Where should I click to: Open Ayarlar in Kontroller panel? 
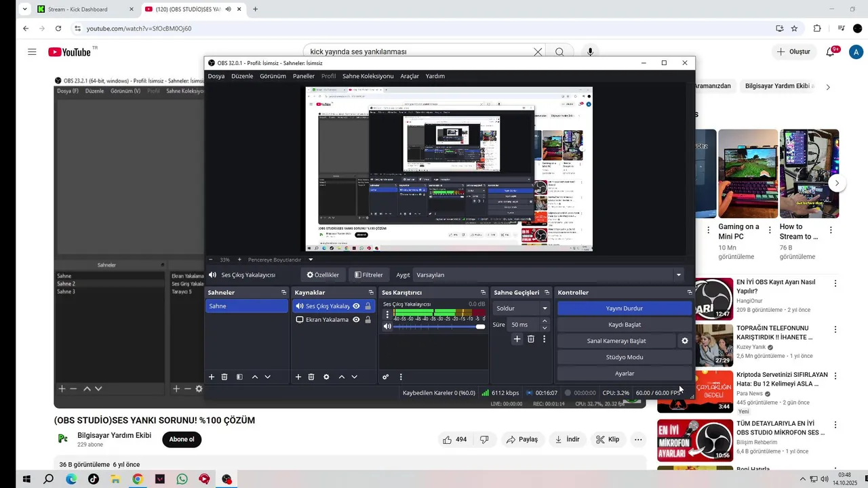coord(625,373)
